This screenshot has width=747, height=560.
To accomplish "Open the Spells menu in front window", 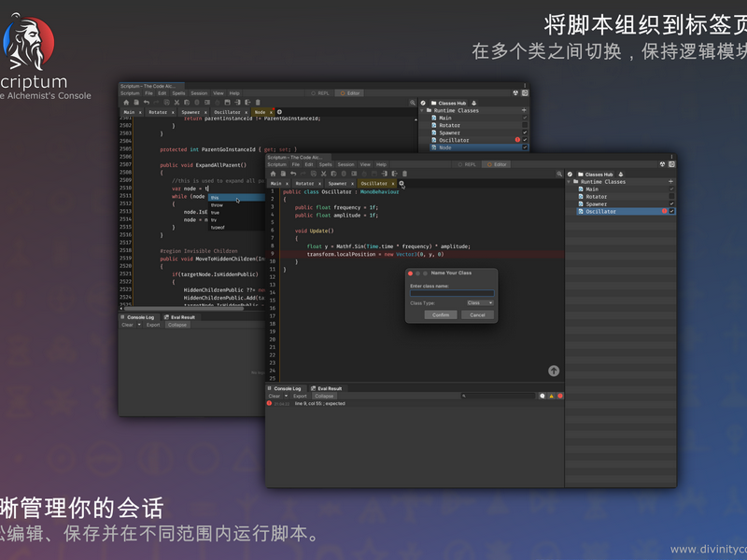I will [x=325, y=164].
